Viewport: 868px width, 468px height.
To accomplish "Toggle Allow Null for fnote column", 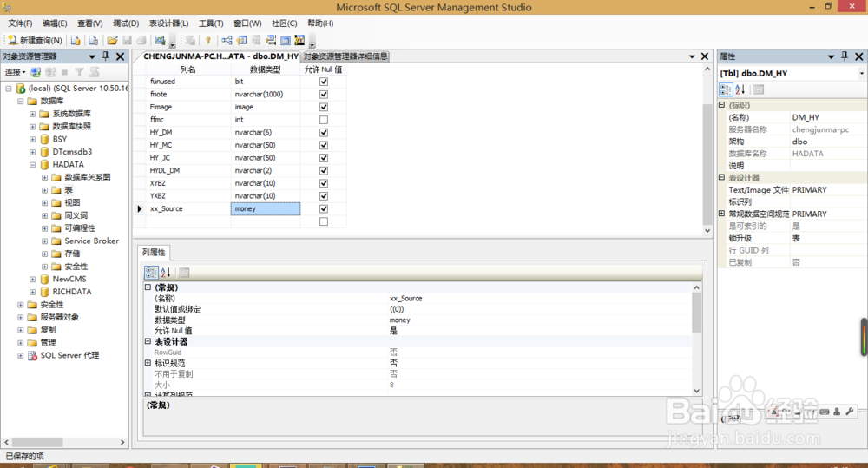I will (324, 94).
